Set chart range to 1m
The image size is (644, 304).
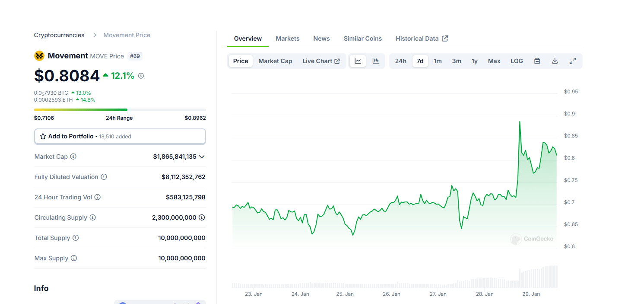(x=438, y=61)
